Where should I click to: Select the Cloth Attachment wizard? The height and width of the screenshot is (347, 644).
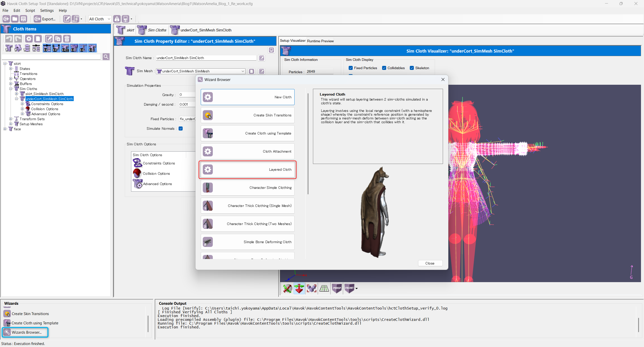coord(248,151)
